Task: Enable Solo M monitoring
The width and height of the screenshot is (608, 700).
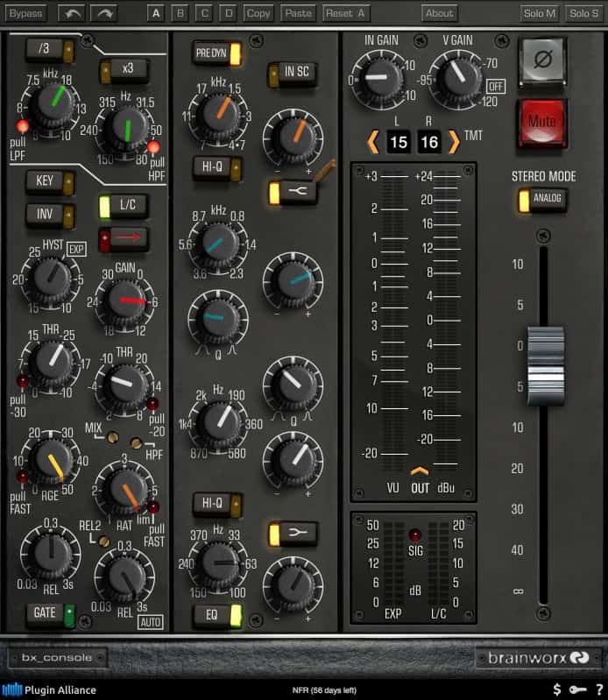Action: pos(540,13)
